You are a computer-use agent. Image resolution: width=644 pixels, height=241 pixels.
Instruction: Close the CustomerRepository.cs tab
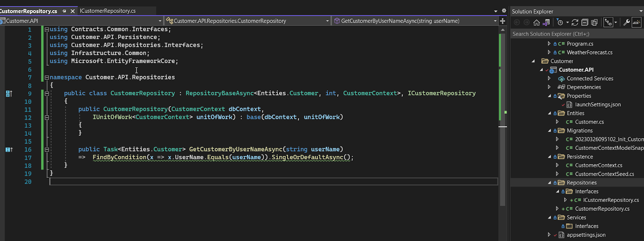pyautogui.click(x=73, y=11)
